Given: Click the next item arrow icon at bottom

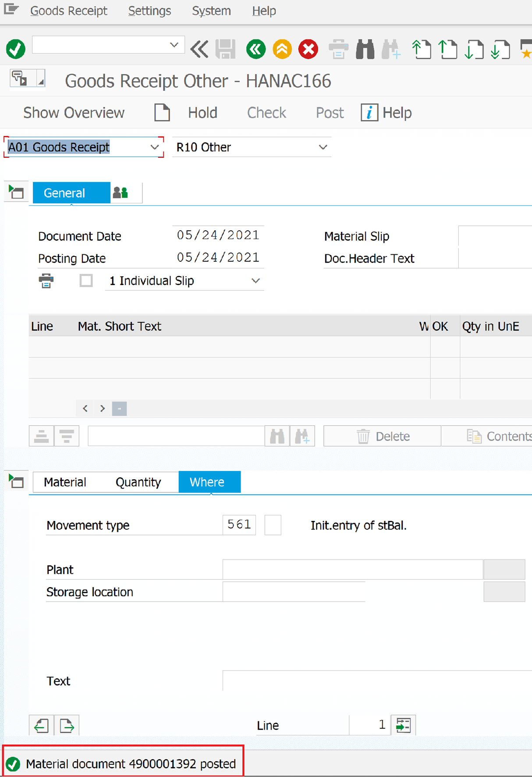Looking at the screenshot, I should (67, 726).
